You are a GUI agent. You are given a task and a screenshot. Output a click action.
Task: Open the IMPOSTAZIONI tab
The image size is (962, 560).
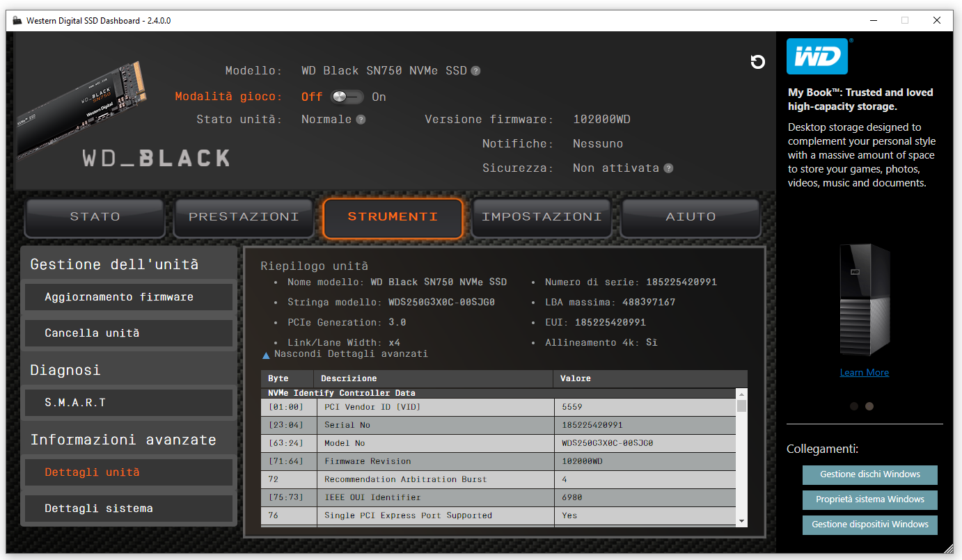[x=542, y=217]
